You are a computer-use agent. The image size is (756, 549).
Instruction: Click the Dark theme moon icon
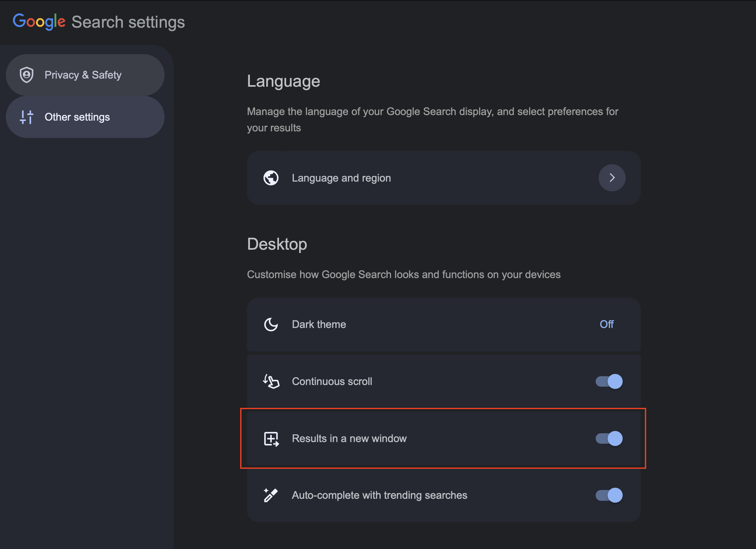click(x=271, y=324)
